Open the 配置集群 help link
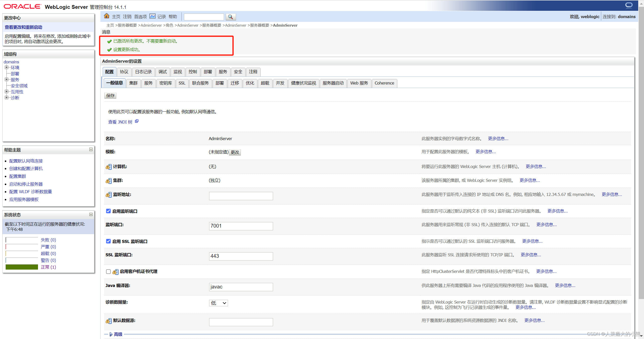 [x=17, y=176]
